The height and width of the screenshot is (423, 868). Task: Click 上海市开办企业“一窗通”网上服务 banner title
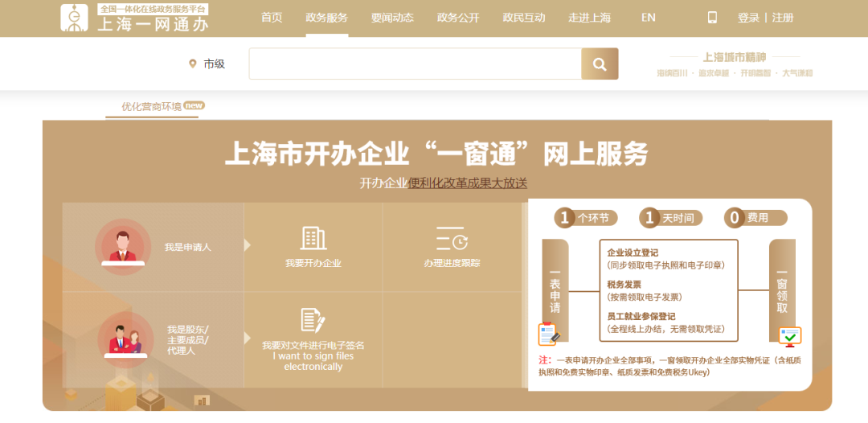click(x=436, y=154)
